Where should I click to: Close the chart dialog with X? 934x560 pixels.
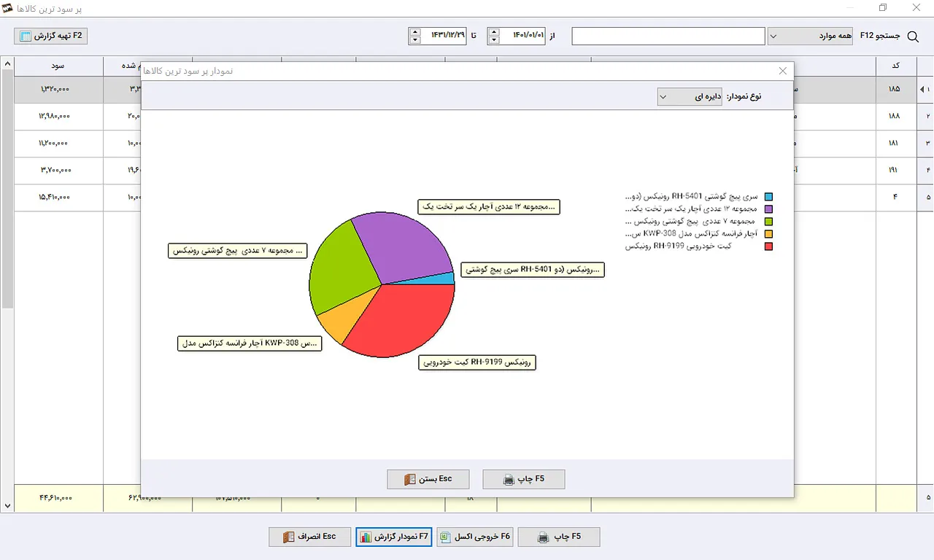coord(783,71)
